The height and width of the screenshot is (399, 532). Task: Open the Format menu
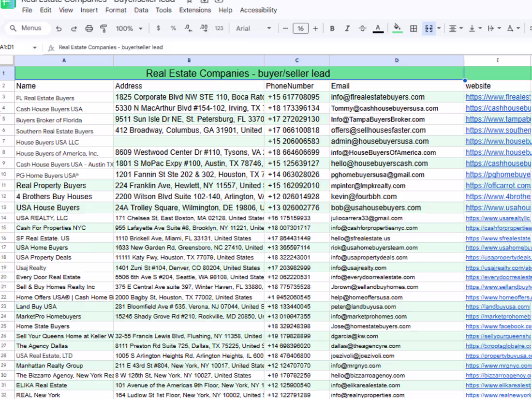tap(116, 10)
